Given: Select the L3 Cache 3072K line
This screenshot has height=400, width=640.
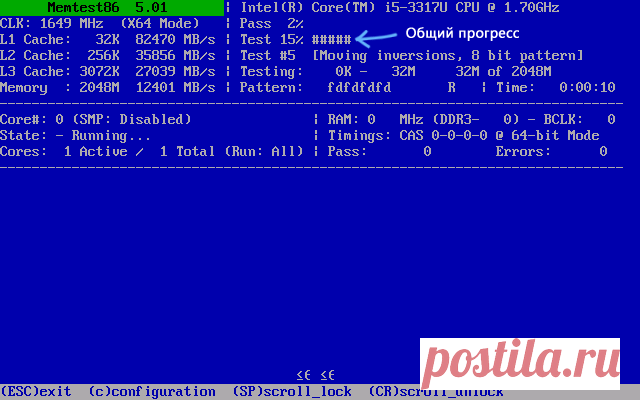Looking at the screenshot, I should pyautogui.click(x=108, y=71).
